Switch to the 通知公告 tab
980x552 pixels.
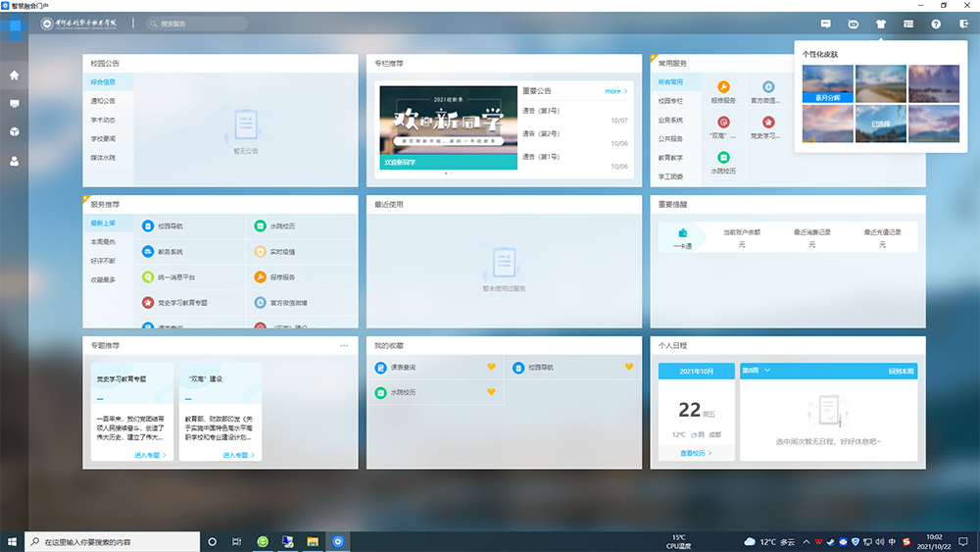tap(103, 101)
